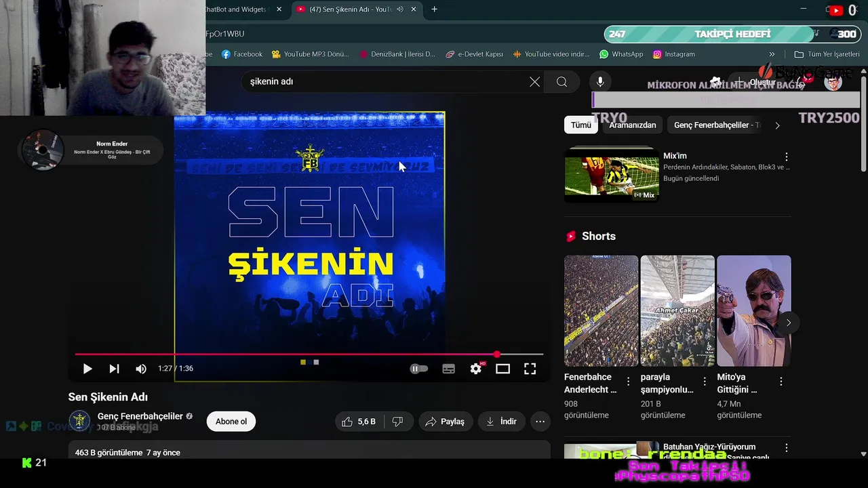This screenshot has height=488, width=868.
Task: Select the Tümü filter chip
Action: pyautogui.click(x=581, y=125)
